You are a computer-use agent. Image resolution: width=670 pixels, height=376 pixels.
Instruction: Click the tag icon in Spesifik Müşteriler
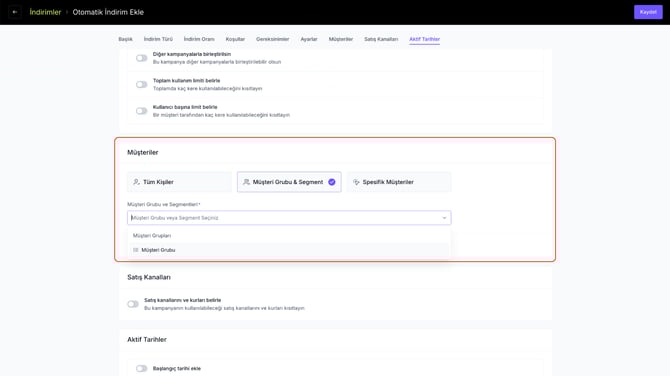[356, 182]
